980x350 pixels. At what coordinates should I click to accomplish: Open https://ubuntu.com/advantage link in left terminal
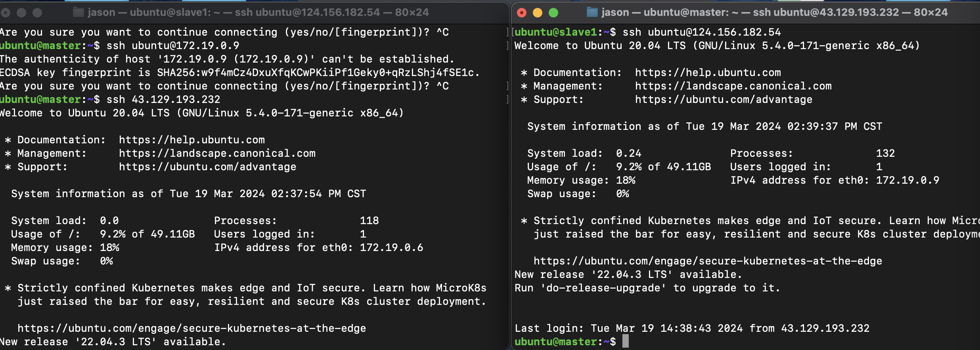[x=208, y=167]
